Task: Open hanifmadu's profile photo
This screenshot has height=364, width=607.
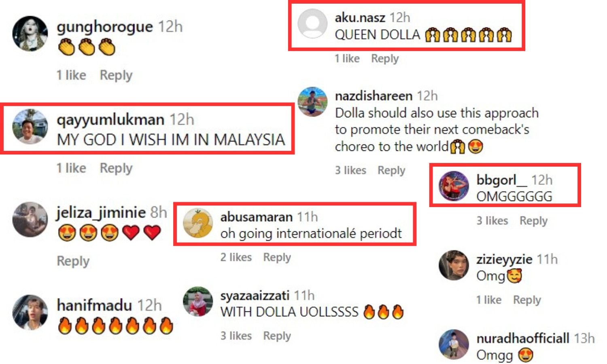Action: (30, 312)
